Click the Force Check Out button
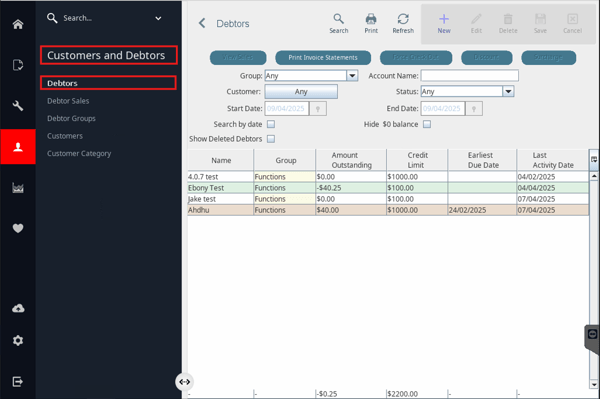The height and width of the screenshot is (399, 600). click(x=416, y=58)
